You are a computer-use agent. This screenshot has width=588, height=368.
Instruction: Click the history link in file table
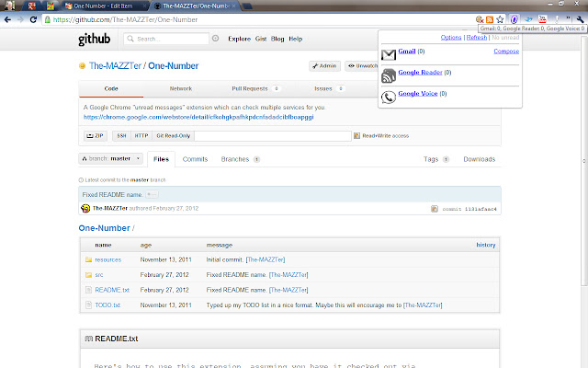click(486, 245)
